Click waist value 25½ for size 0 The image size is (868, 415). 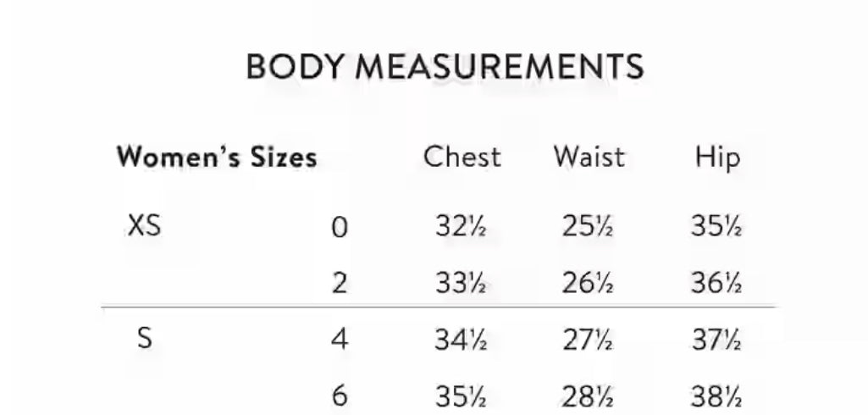click(587, 227)
